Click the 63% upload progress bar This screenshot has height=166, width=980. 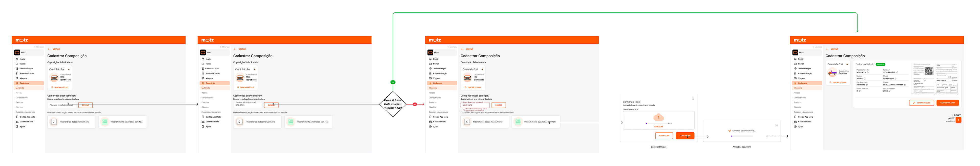pyautogui.click(x=656, y=123)
